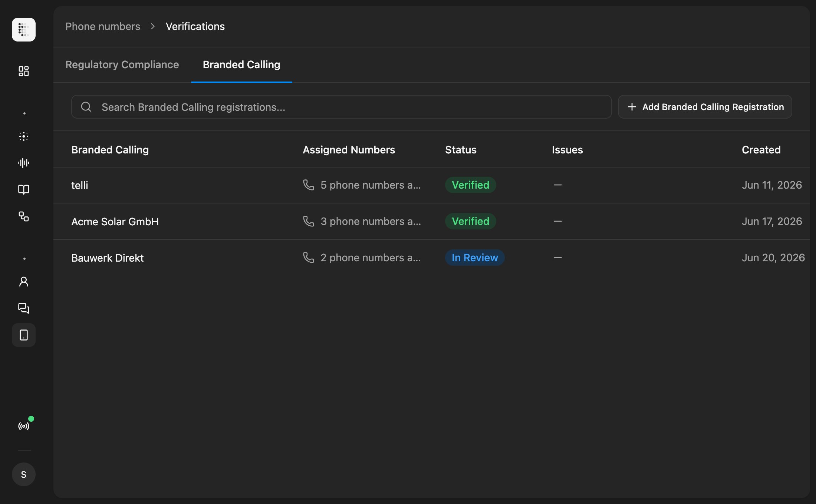Click the phone icon in the telli row
The width and height of the screenshot is (816, 504).
[309, 185]
